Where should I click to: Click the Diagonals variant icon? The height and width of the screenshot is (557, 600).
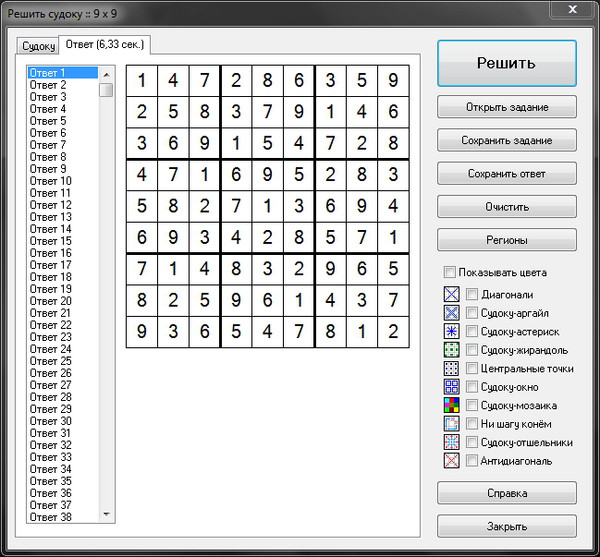tap(452, 294)
